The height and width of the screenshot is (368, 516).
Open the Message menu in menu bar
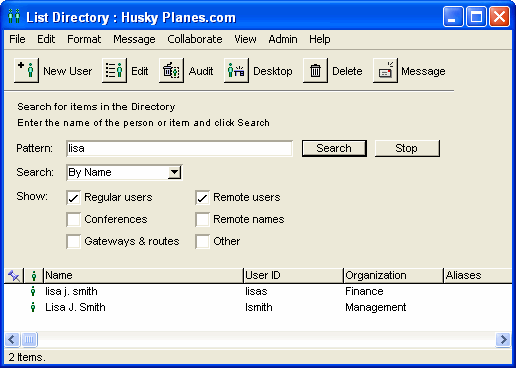[134, 39]
